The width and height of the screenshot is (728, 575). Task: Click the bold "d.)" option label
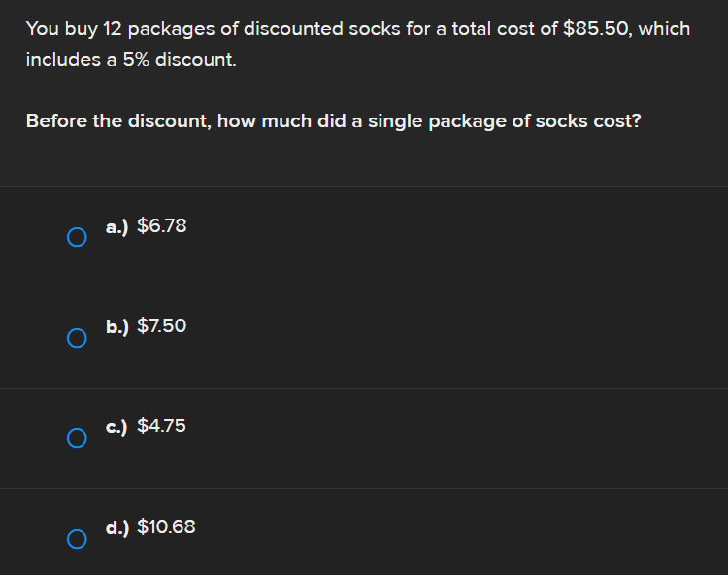coord(117,527)
